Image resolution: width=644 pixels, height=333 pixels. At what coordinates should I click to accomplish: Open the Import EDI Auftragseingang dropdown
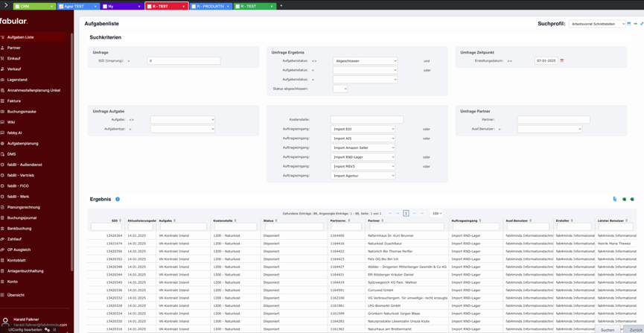tap(363, 129)
